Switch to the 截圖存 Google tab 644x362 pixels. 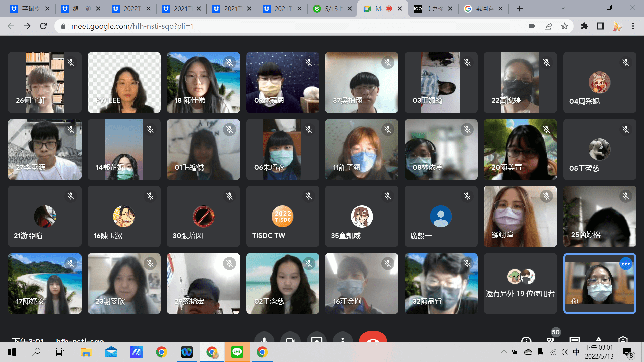point(483,9)
